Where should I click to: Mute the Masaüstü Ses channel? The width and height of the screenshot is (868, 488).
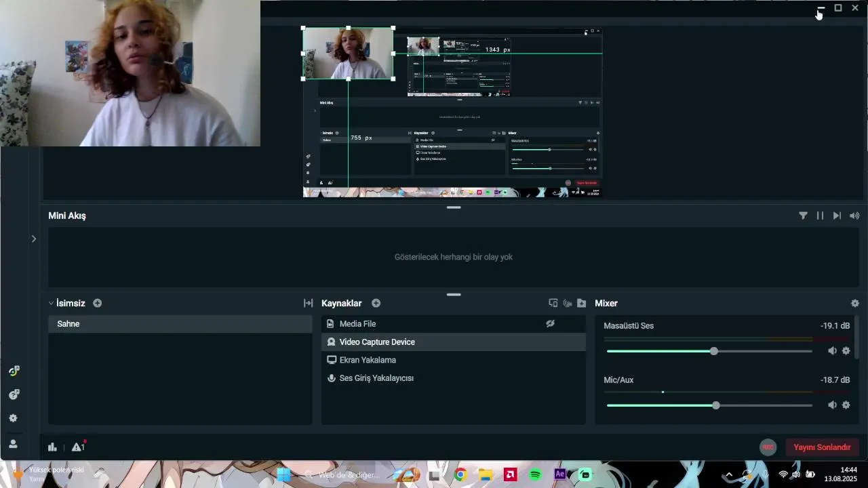(x=832, y=351)
